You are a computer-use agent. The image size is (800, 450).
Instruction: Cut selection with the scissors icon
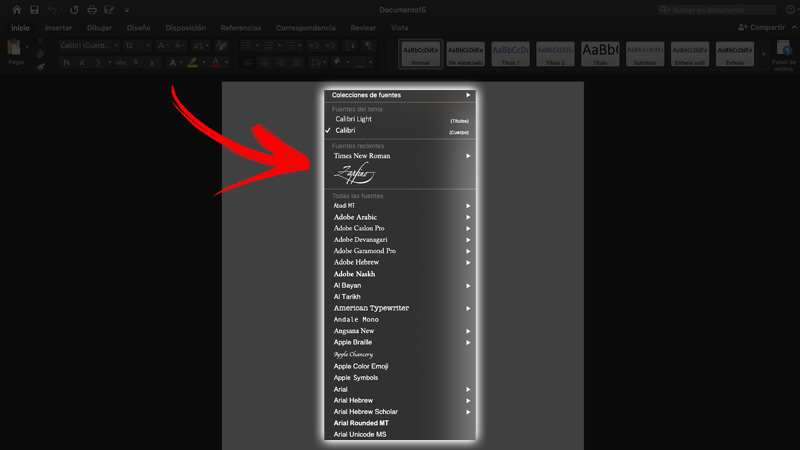[40, 40]
